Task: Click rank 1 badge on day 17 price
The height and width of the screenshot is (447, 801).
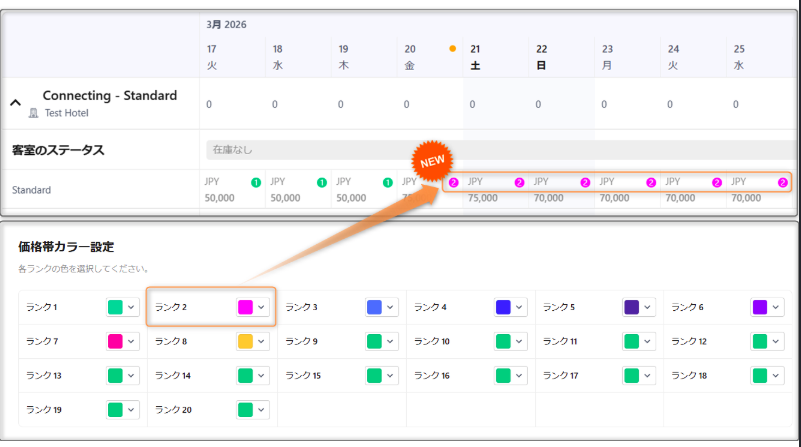Action: coord(256,182)
